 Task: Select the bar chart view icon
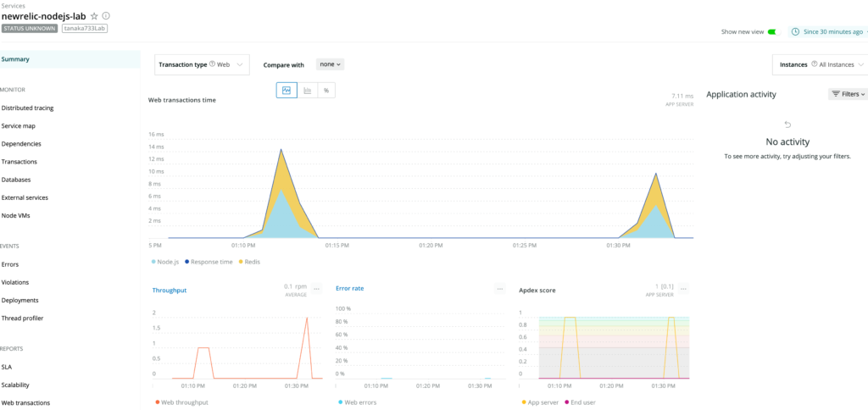click(307, 90)
